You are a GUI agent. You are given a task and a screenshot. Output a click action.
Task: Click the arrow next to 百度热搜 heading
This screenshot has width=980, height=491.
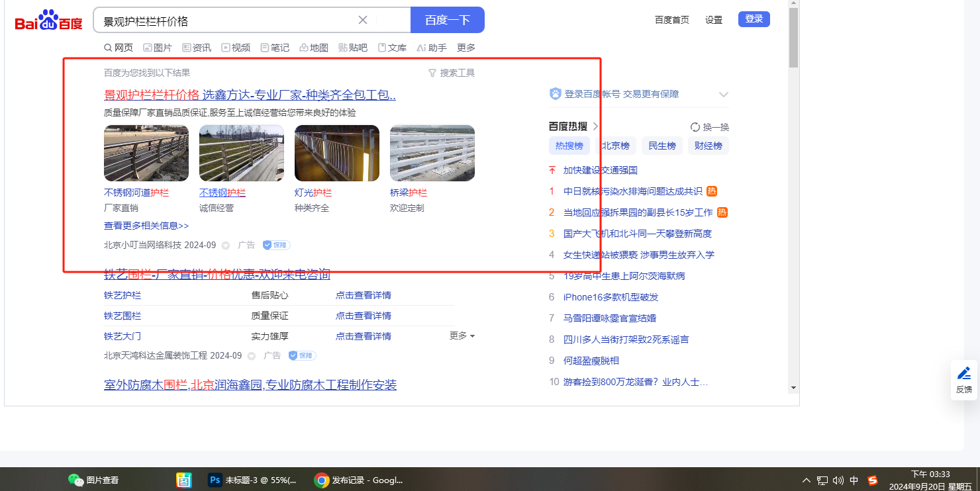pyautogui.click(x=595, y=126)
